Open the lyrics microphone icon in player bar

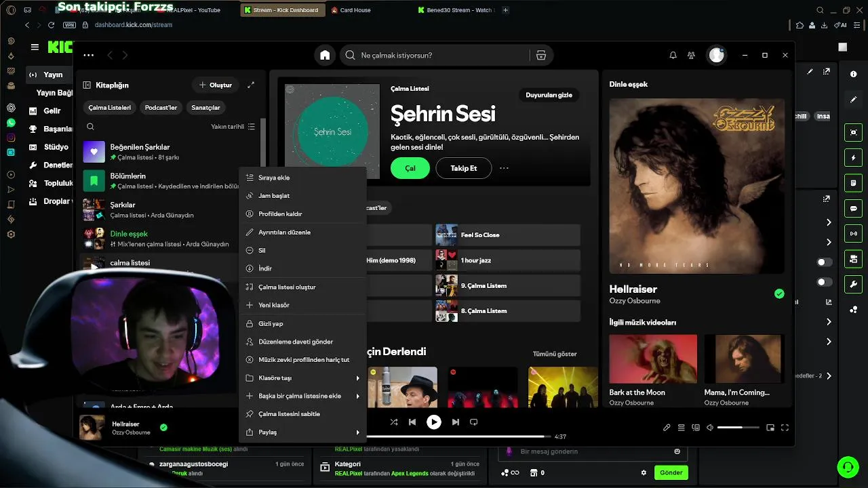pyautogui.click(x=667, y=428)
